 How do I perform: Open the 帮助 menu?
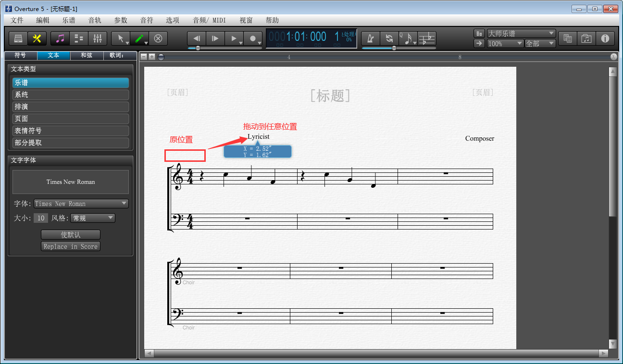pyautogui.click(x=272, y=20)
